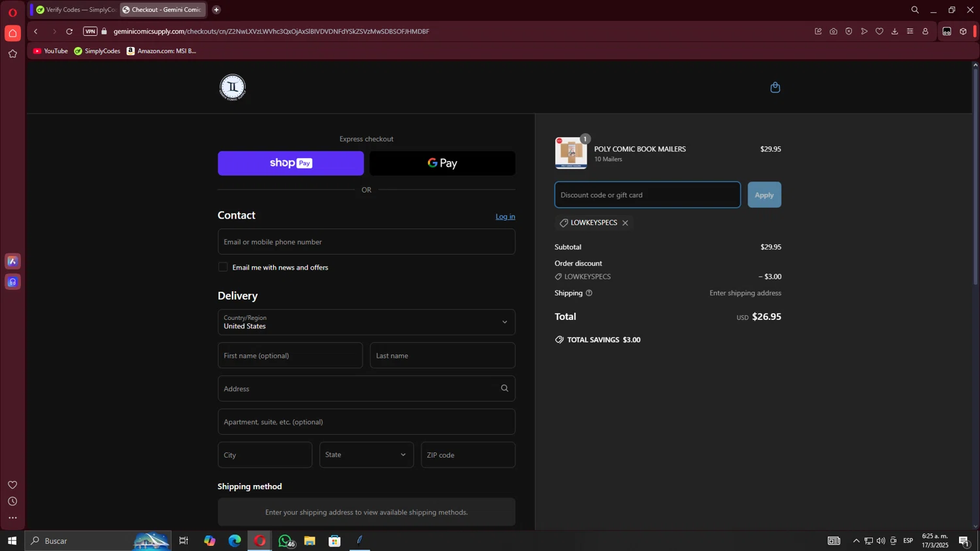Open the Opera home sidebar icon
Image resolution: width=980 pixels, height=551 pixels.
[x=12, y=33]
